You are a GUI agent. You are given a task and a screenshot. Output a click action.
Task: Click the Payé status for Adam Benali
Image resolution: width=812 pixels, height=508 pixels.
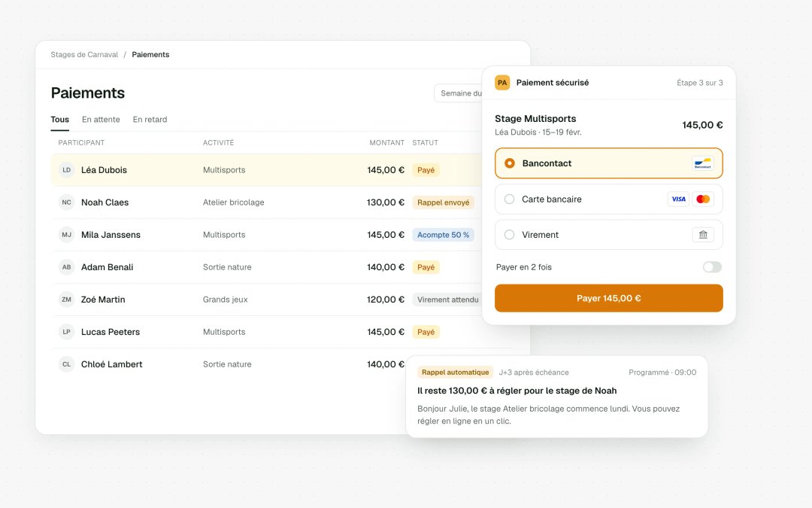426,267
